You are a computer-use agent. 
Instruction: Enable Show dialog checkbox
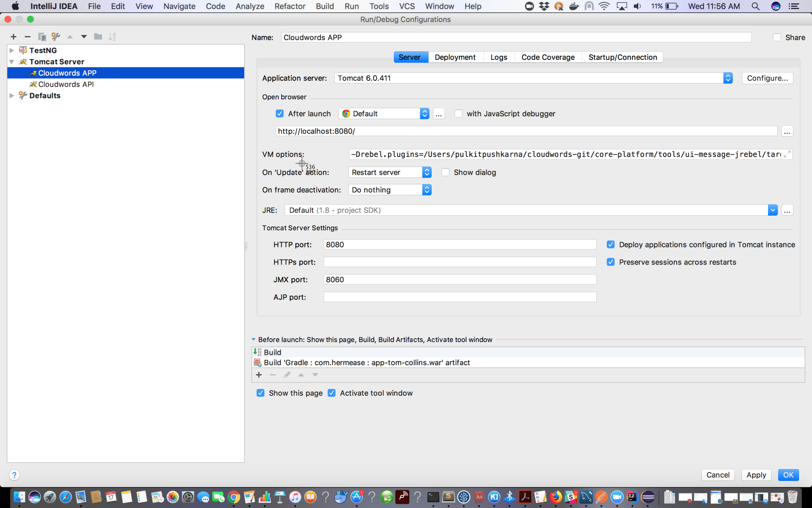click(445, 172)
